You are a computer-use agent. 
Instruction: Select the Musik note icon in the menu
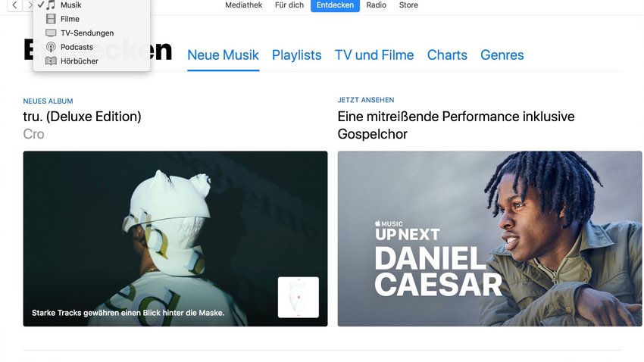pyautogui.click(x=51, y=5)
